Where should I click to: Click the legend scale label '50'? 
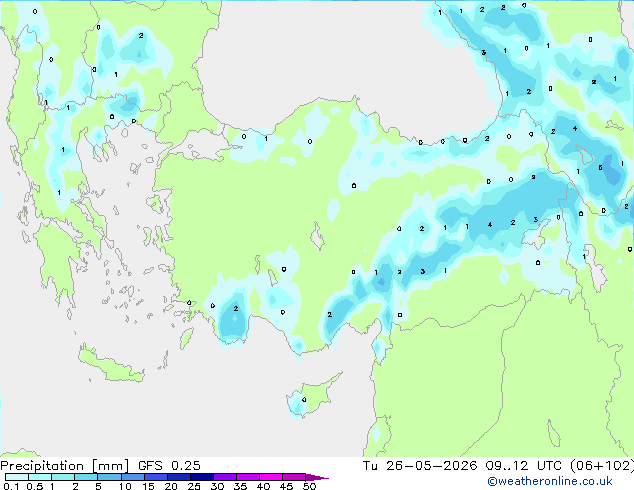309,486
